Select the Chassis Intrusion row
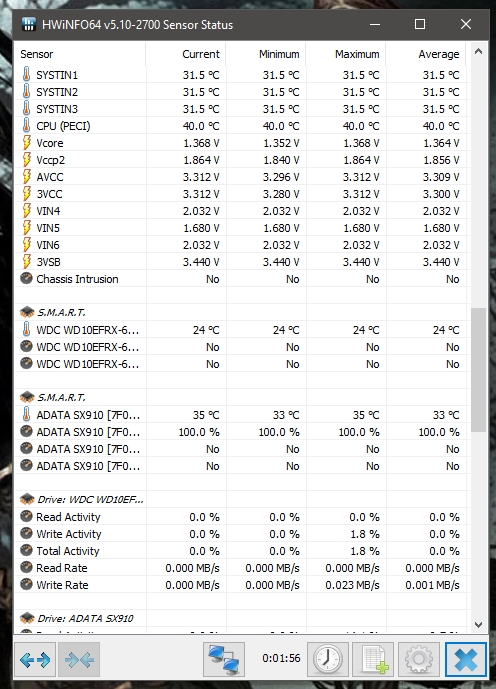 coord(242,279)
